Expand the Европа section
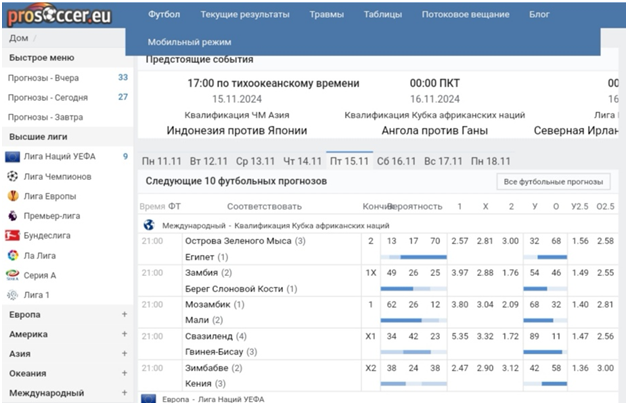Screen dimensions: 628x405 (124, 314)
